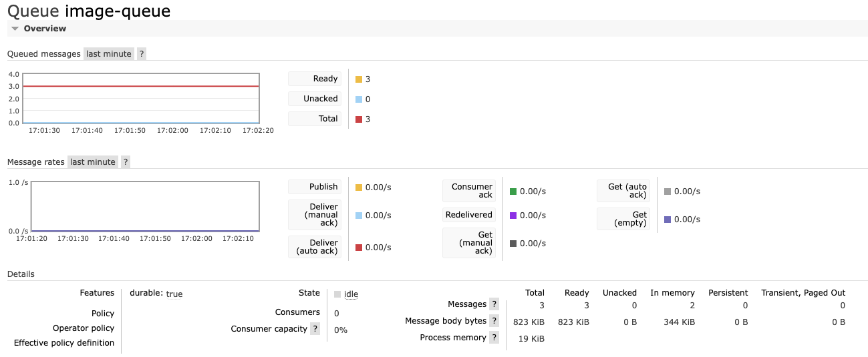868x357 pixels.
Task: Change the Message rates last minute range
Action: (93, 162)
